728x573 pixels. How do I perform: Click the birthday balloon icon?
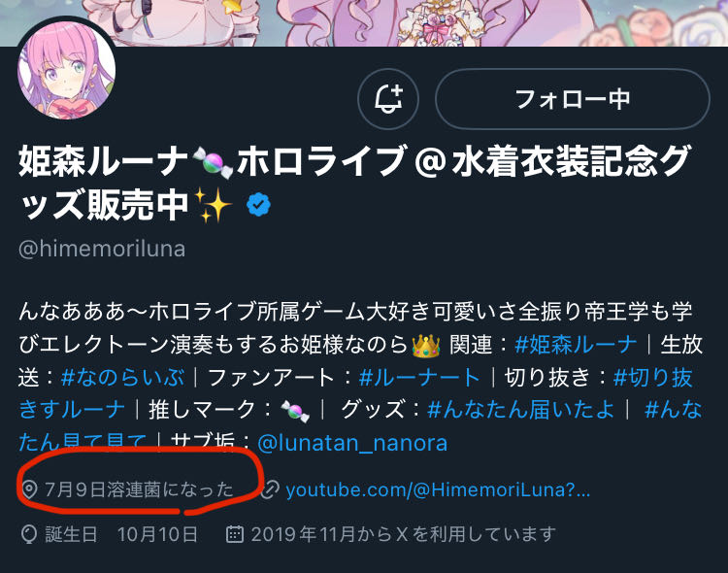(x=29, y=534)
